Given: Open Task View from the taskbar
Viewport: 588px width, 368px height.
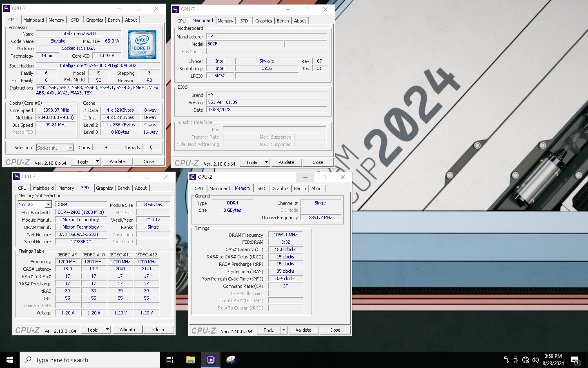Looking at the screenshot, I should click(170, 360).
